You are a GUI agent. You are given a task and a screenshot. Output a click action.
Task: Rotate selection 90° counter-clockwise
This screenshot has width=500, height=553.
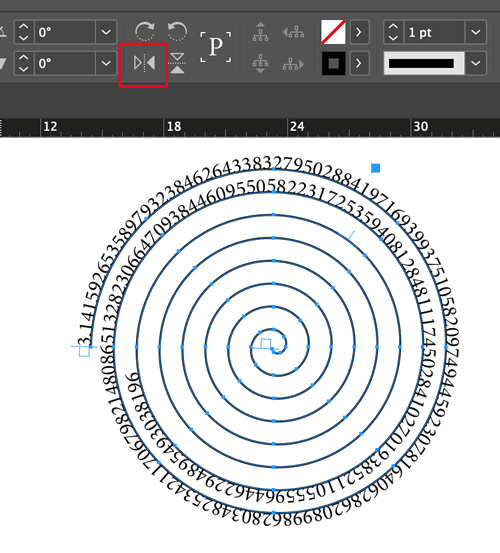click(x=177, y=32)
